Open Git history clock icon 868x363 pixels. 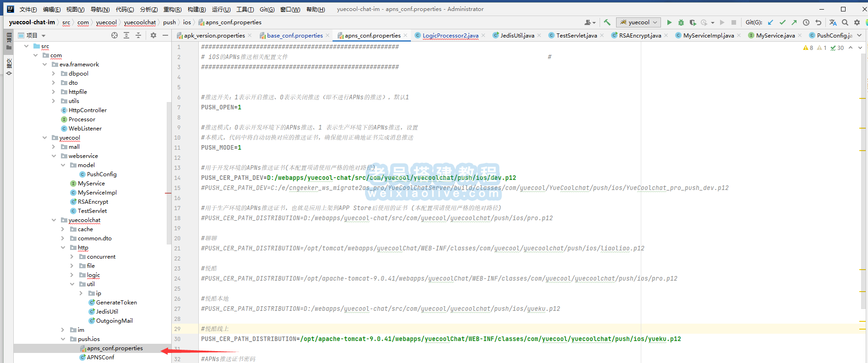coord(806,22)
